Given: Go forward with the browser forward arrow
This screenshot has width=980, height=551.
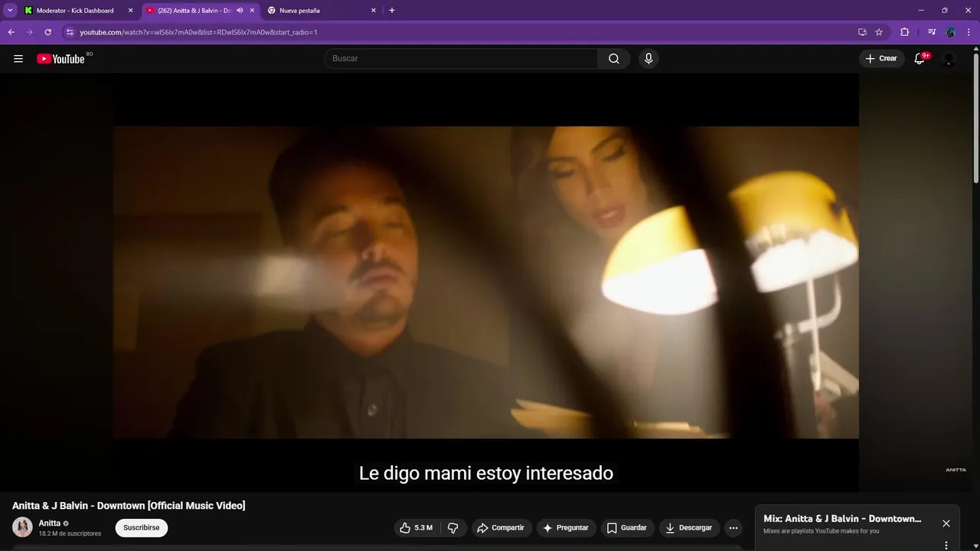Looking at the screenshot, I should (29, 32).
